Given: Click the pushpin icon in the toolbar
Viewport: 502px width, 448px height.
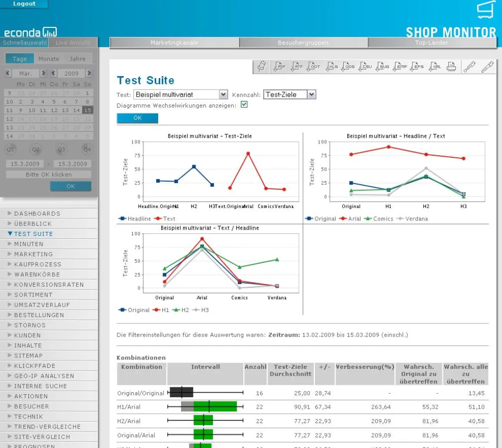Looking at the screenshot, I should 261,66.
